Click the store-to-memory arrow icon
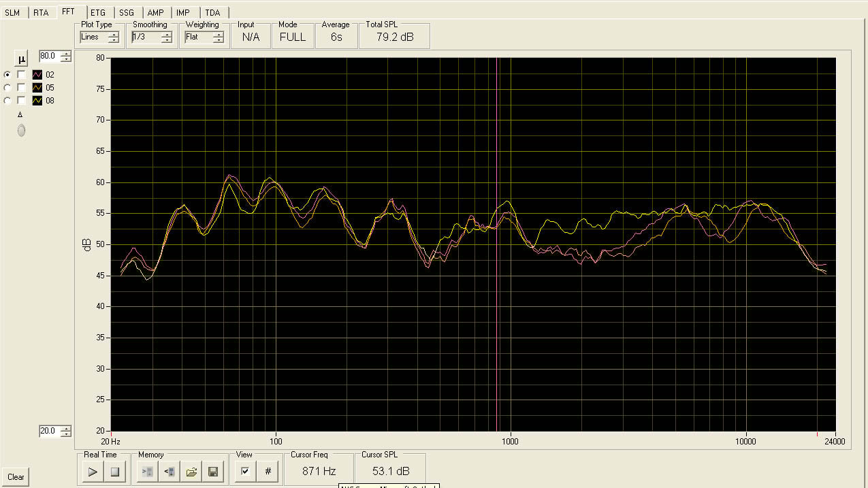This screenshot has height=488, width=868. [x=147, y=471]
